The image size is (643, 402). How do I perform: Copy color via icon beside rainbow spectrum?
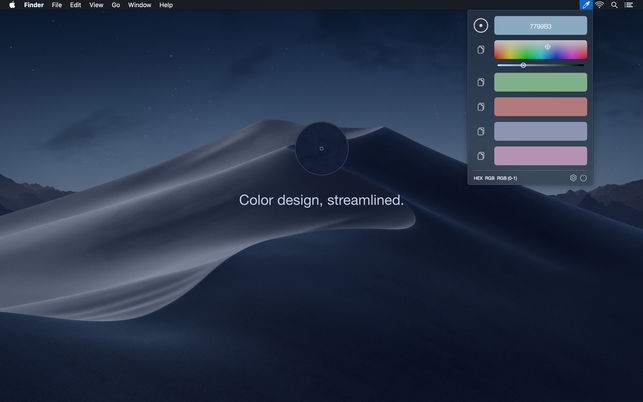click(x=481, y=50)
